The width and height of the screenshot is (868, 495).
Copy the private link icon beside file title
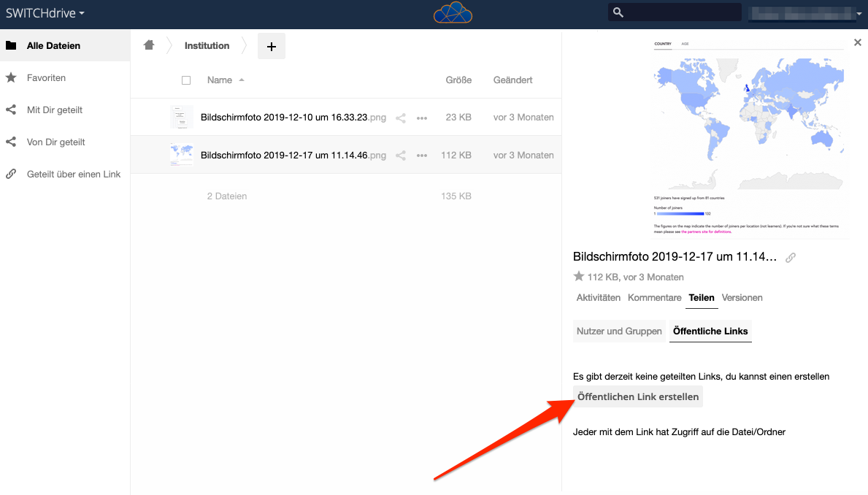point(790,258)
